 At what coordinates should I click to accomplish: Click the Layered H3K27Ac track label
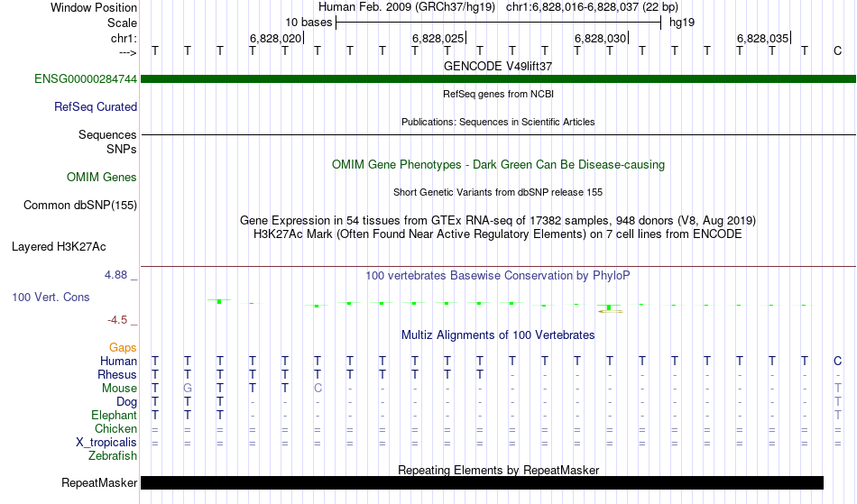(x=59, y=247)
